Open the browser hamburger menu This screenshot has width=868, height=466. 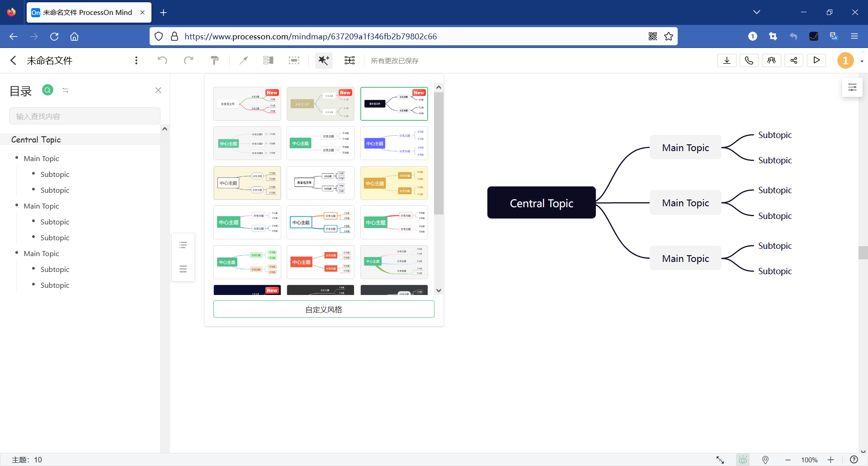pyautogui.click(x=854, y=36)
